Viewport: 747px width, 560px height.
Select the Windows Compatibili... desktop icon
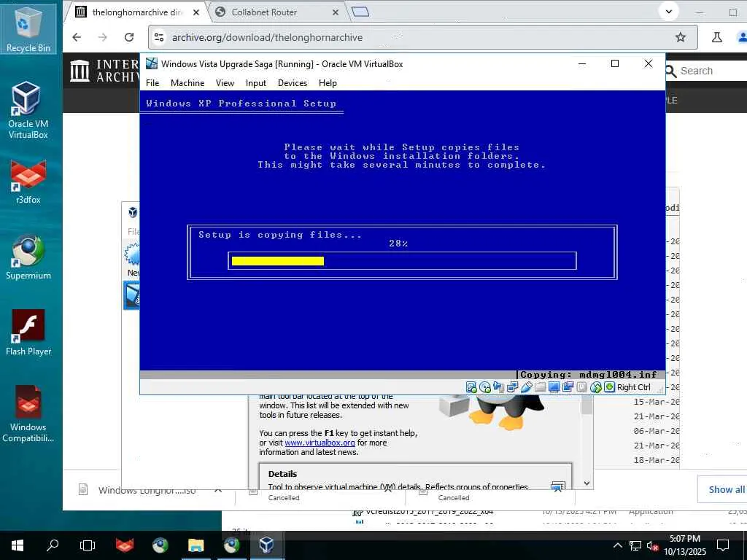tap(28, 413)
